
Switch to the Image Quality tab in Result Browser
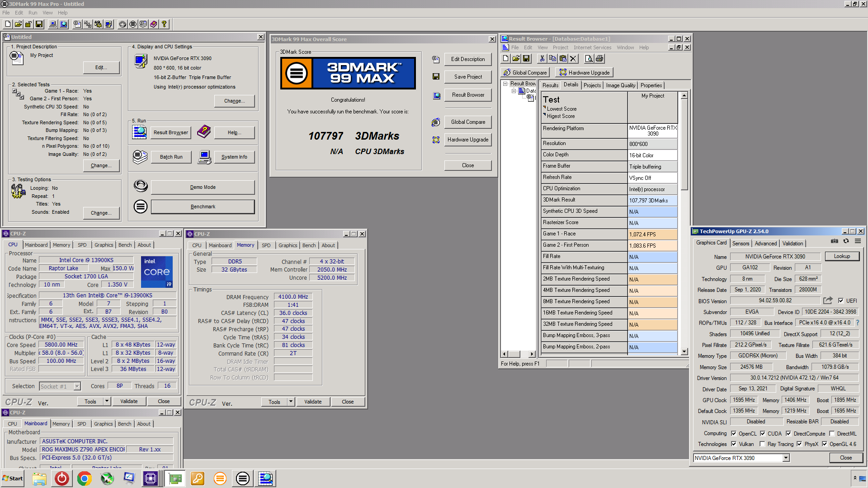(620, 85)
